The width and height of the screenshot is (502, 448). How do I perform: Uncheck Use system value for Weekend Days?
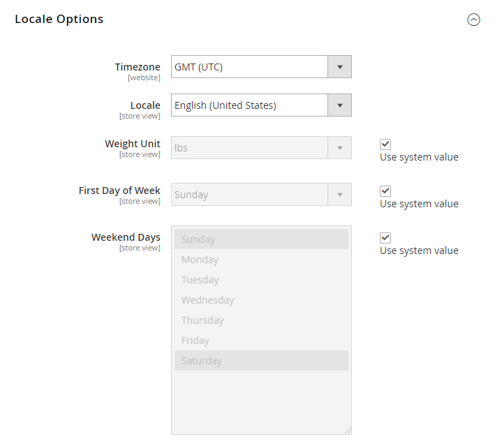tap(385, 238)
